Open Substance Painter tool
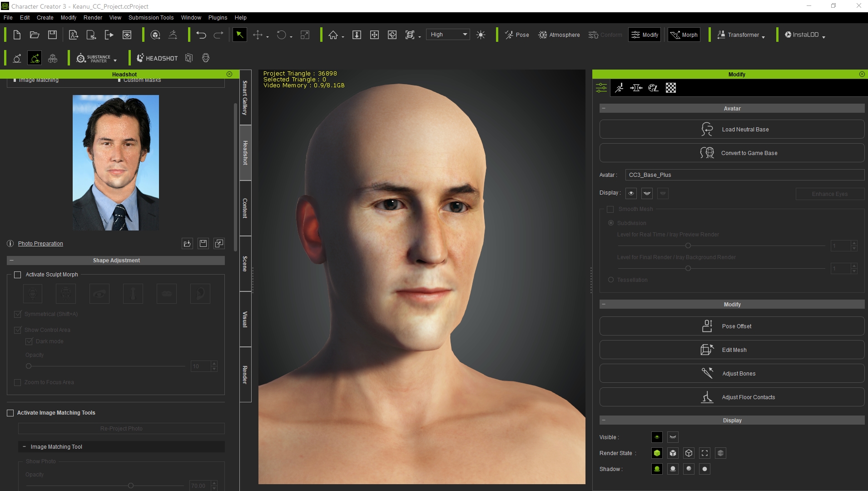The width and height of the screenshot is (868, 491). pos(94,58)
